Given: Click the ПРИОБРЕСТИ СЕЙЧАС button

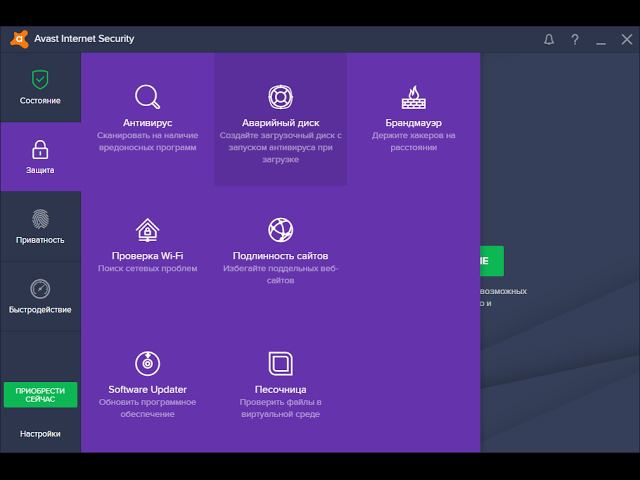Looking at the screenshot, I should 40,395.
